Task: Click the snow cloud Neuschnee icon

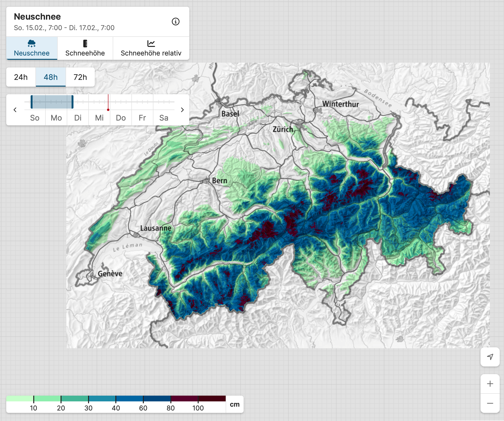Action: (31, 44)
